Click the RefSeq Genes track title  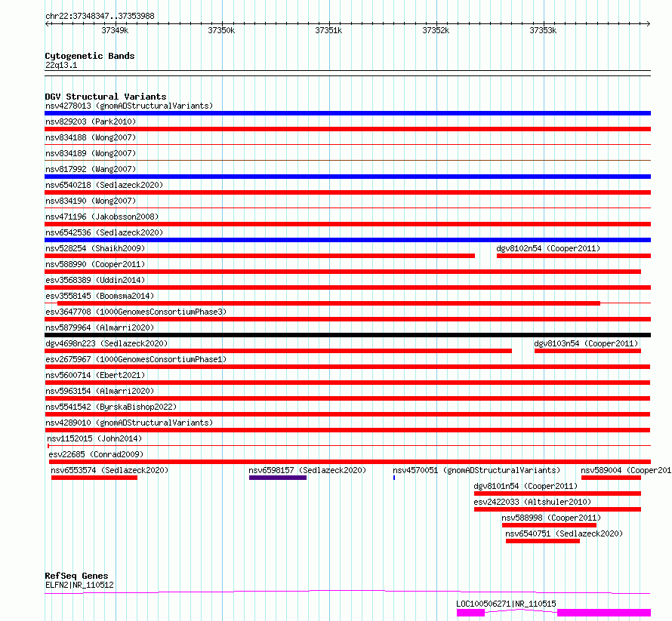pyautogui.click(x=76, y=576)
